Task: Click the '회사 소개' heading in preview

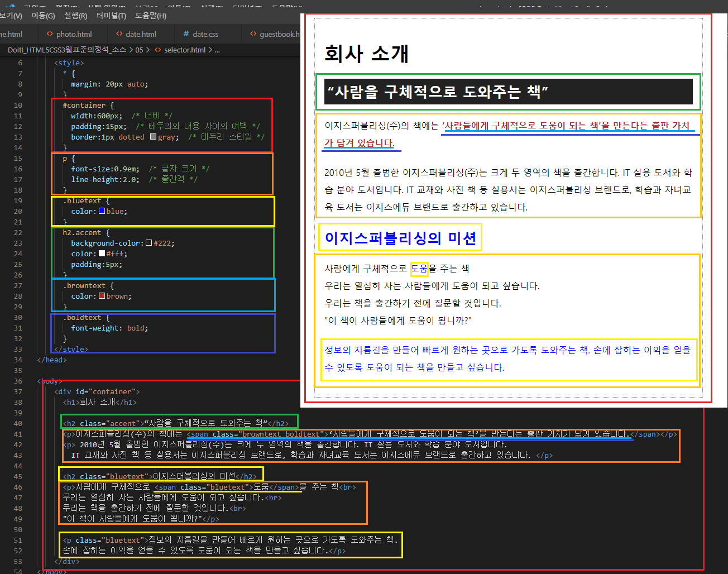Action: tap(367, 54)
